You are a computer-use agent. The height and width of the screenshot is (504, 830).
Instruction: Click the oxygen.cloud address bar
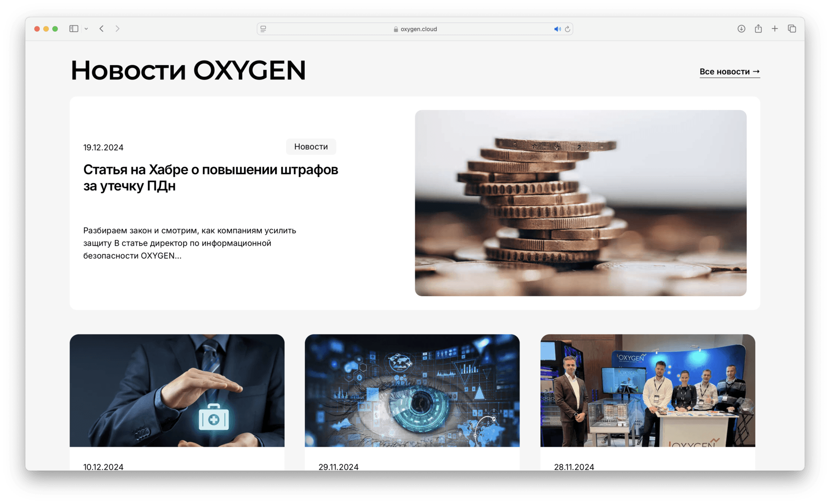point(415,29)
